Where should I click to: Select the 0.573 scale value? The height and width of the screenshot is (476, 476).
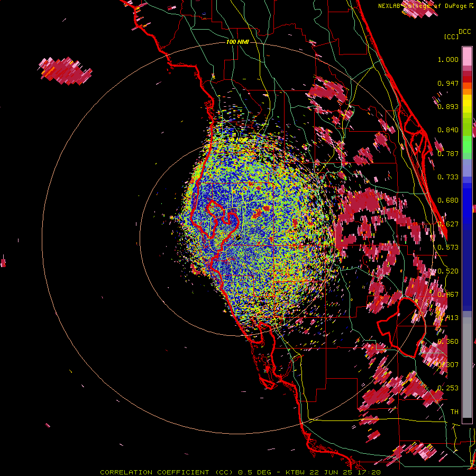pyautogui.click(x=448, y=248)
